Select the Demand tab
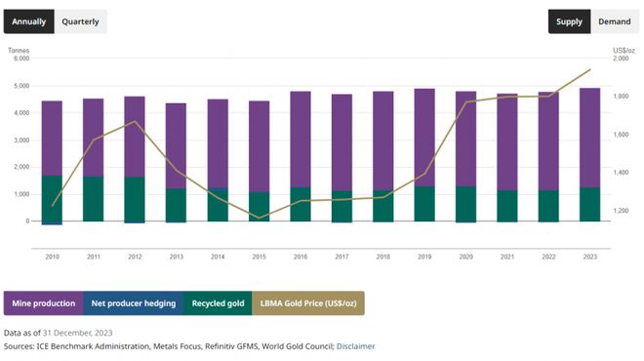 (615, 21)
